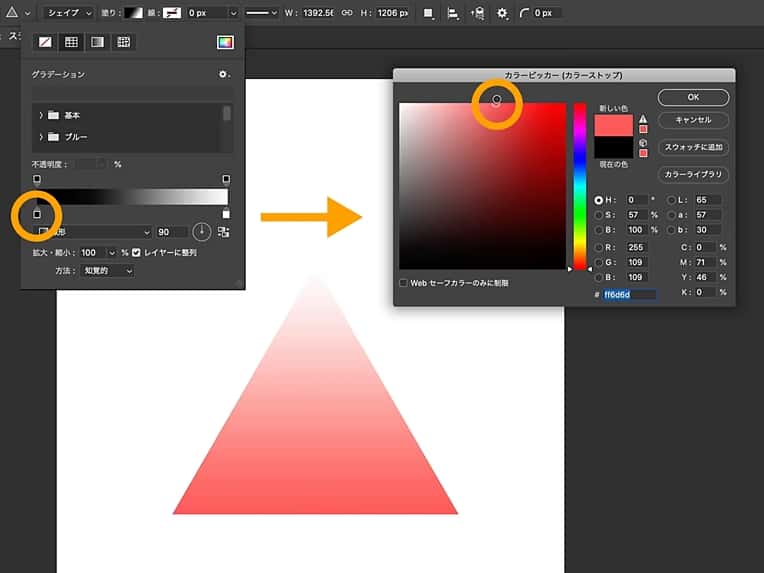Screen dimensions: 764x573
Task: Click the スウォッチに追加 button
Action: point(693,147)
